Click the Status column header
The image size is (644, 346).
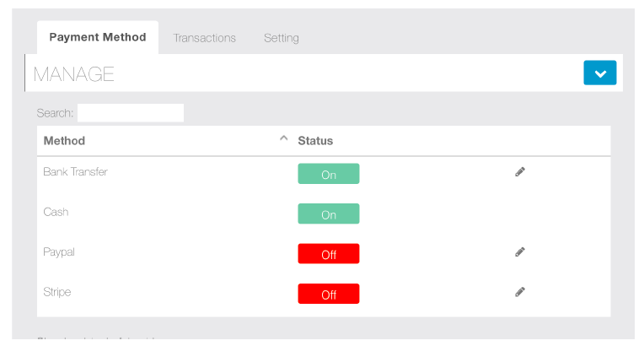click(x=315, y=141)
